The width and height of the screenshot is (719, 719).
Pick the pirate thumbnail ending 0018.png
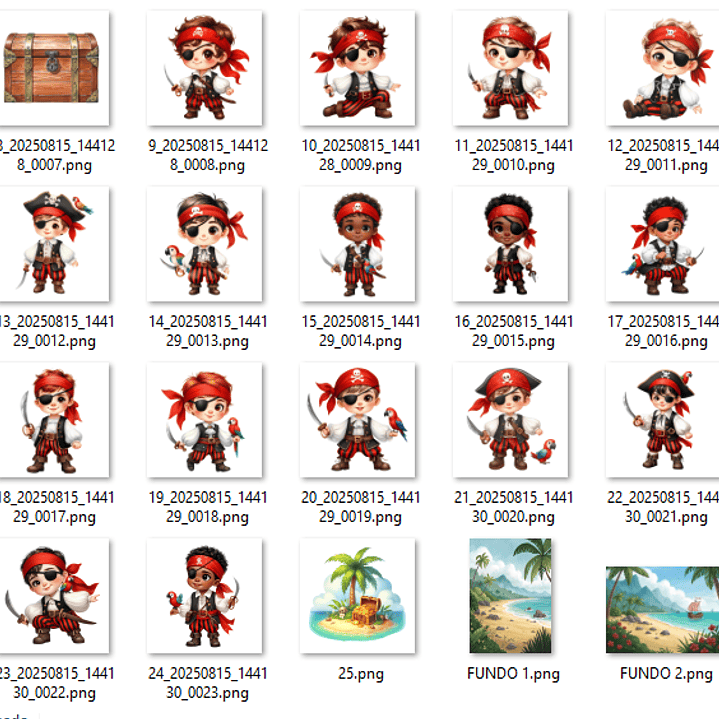coord(204,420)
